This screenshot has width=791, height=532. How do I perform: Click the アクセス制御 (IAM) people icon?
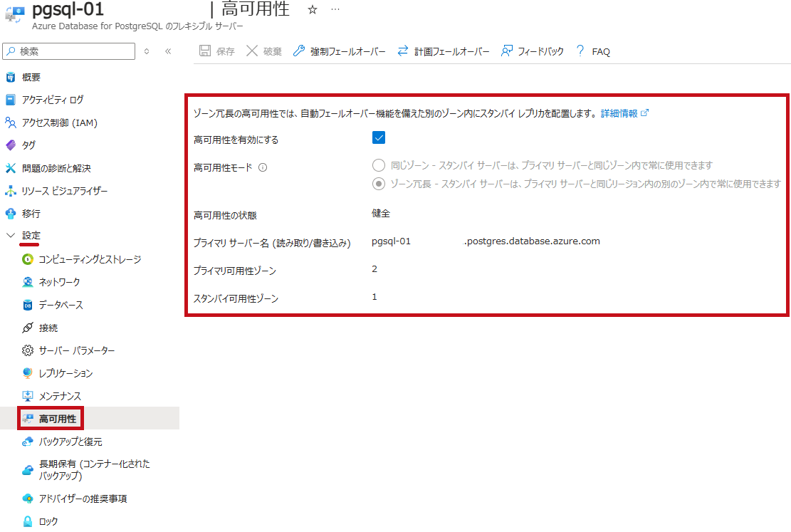[x=11, y=122]
